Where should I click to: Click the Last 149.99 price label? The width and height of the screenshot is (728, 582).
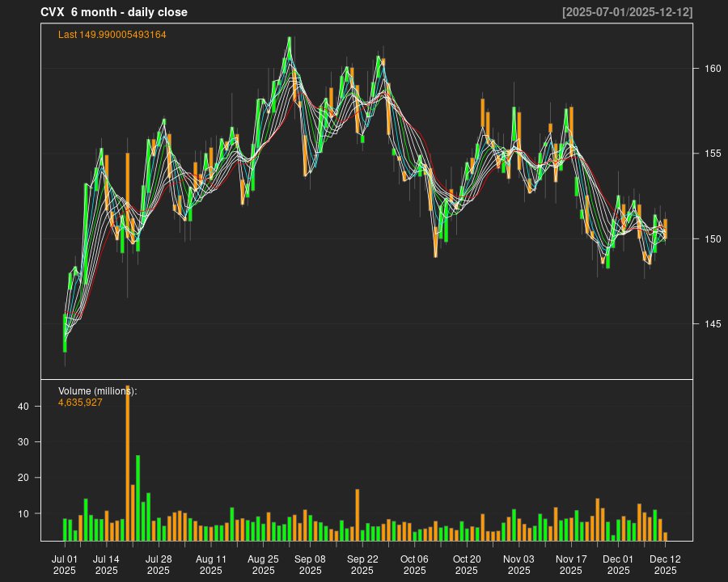click(x=112, y=35)
